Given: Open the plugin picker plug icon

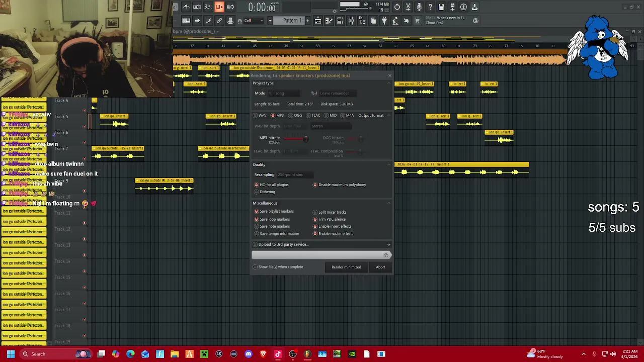Looking at the screenshot, I should tap(384, 21).
